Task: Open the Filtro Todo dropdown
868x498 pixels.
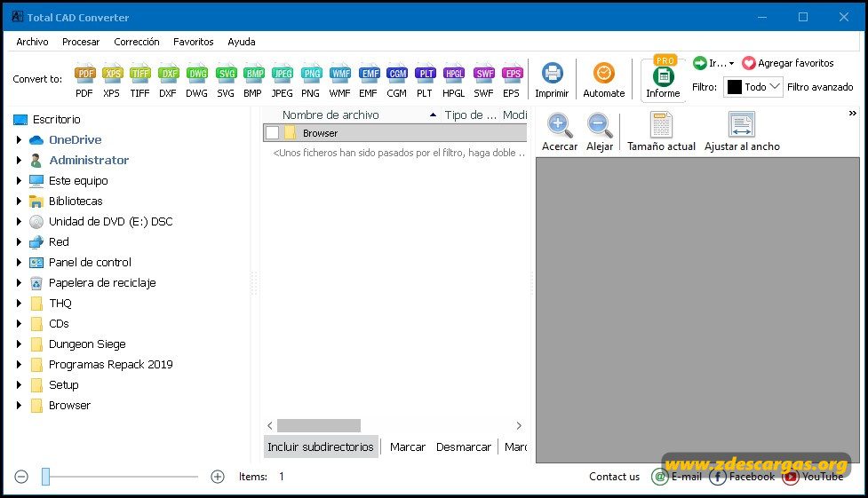Action: (x=753, y=87)
